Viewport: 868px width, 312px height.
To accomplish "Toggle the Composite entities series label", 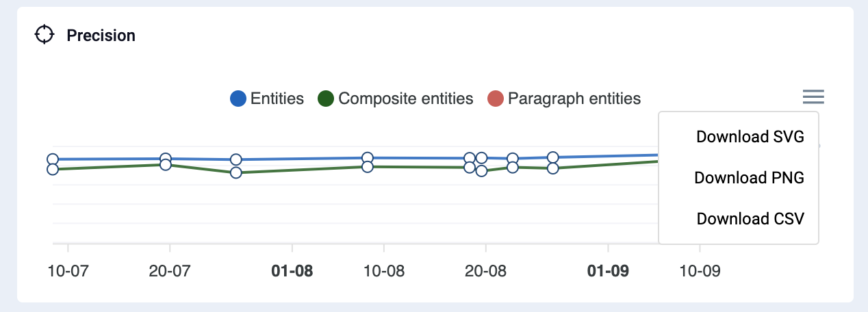I will click(406, 99).
